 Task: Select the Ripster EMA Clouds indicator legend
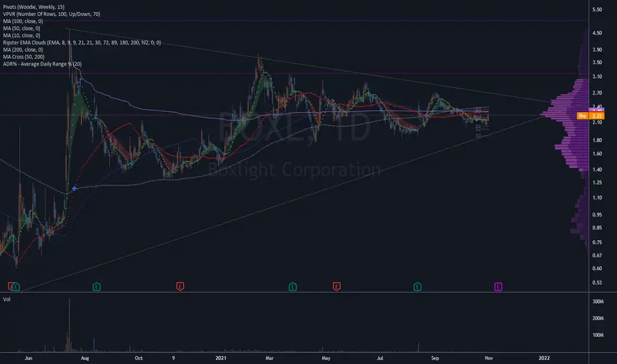(x=82, y=42)
